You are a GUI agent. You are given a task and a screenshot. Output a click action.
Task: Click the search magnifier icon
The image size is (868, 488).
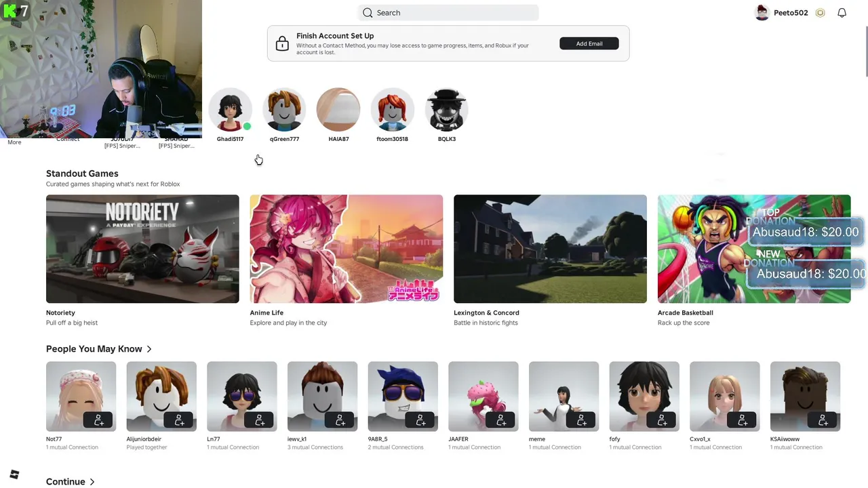click(368, 13)
